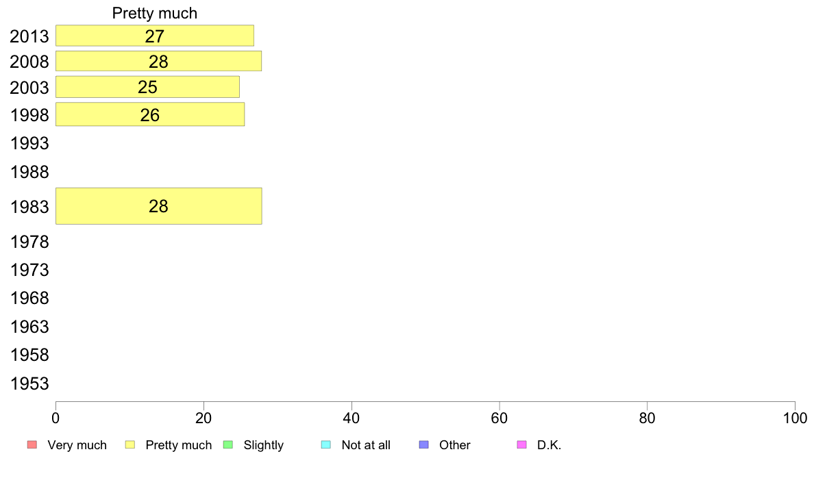This screenshot has width=814, height=504.
Task: Select the blue Other legend swatch
Action: tap(423, 445)
